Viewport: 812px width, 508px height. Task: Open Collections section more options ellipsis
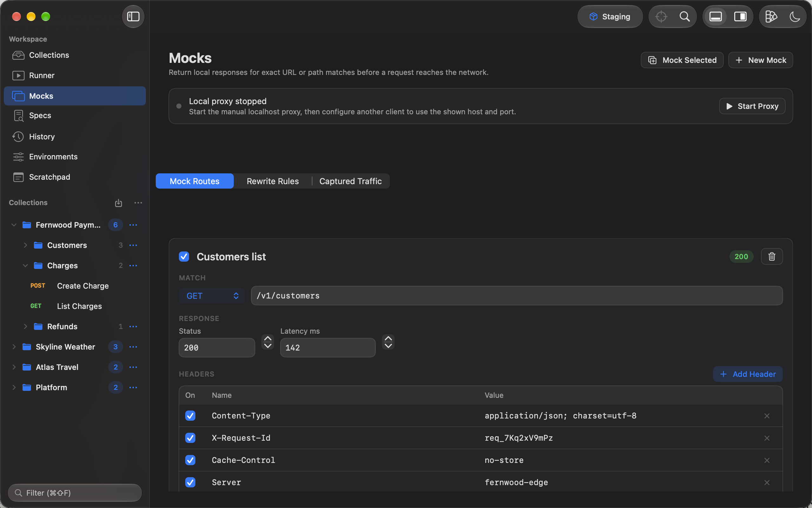click(138, 203)
